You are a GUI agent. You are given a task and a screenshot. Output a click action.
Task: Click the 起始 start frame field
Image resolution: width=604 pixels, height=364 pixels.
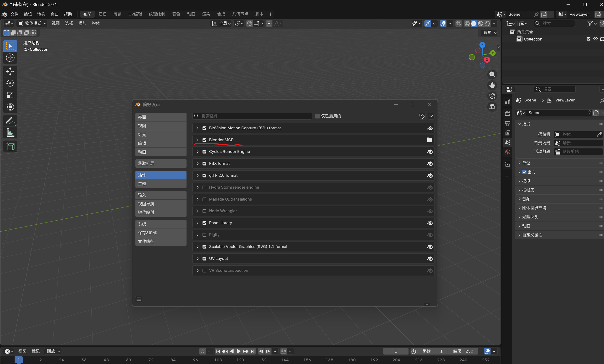pyautogui.click(x=432, y=351)
